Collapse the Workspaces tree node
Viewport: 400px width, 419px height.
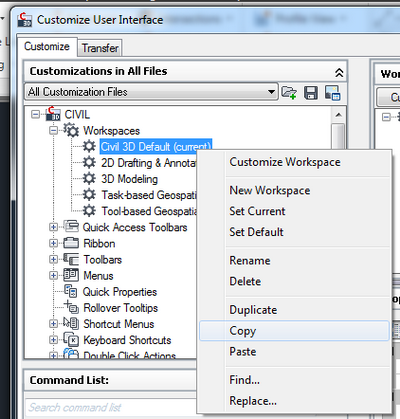[53, 130]
